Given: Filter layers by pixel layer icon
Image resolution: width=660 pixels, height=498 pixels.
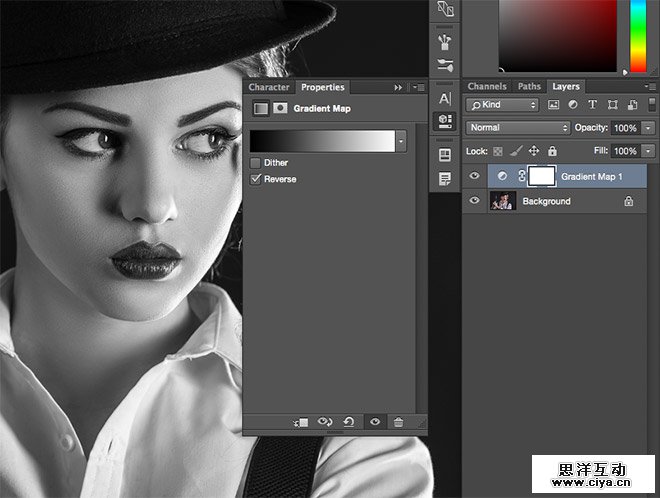Looking at the screenshot, I should (553, 104).
